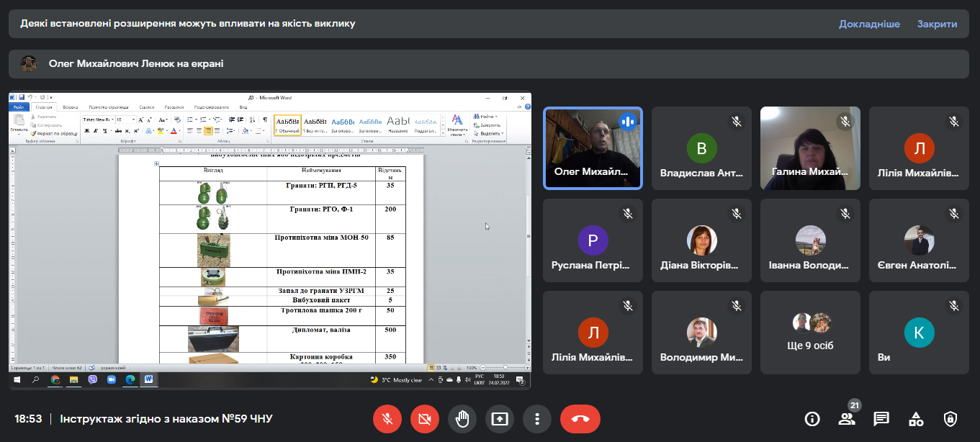Click the Present now screen-share button
Image resolution: width=980 pixels, height=442 pixels.
500,419
